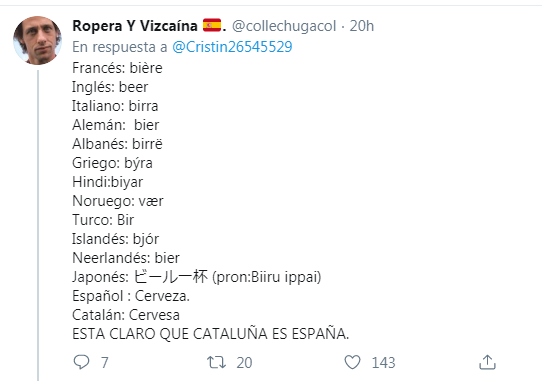Click the line 'ESTA CLARO QUE CATALUÑA ES ESPAÑA.'
Viewport: 542px width, 381px height.
(x=211, y=334)
